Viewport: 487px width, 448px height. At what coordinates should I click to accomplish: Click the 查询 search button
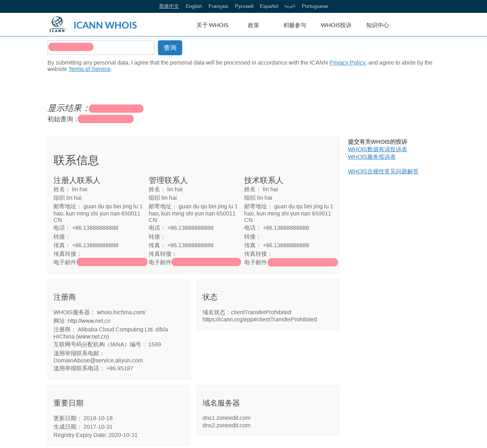click(x=170, y=48)
